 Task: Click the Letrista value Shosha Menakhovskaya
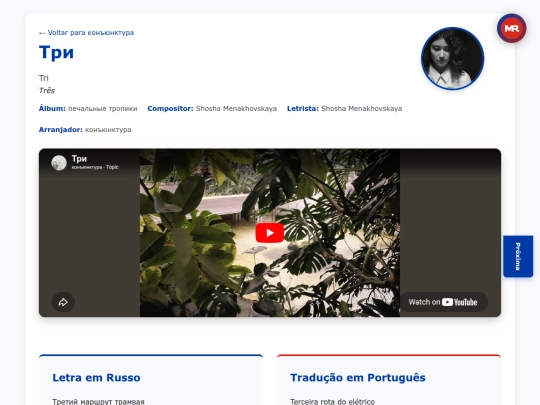pos(362,108)
